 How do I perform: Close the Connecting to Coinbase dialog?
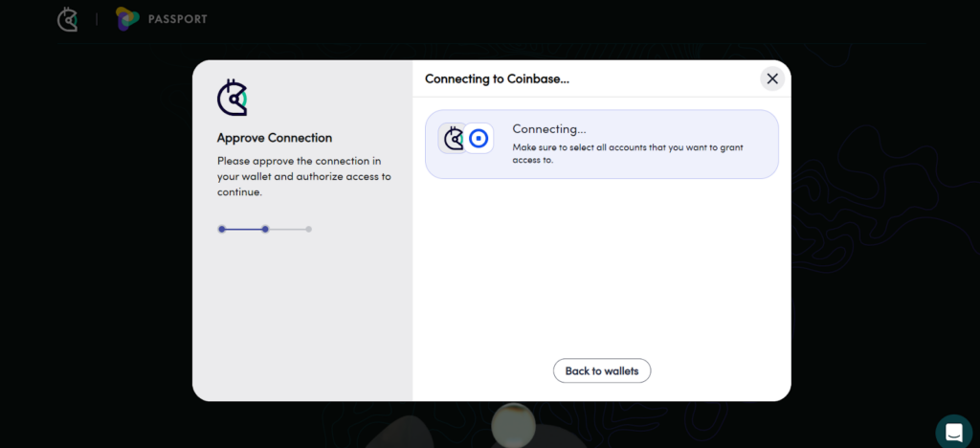[x=772, y=78]
